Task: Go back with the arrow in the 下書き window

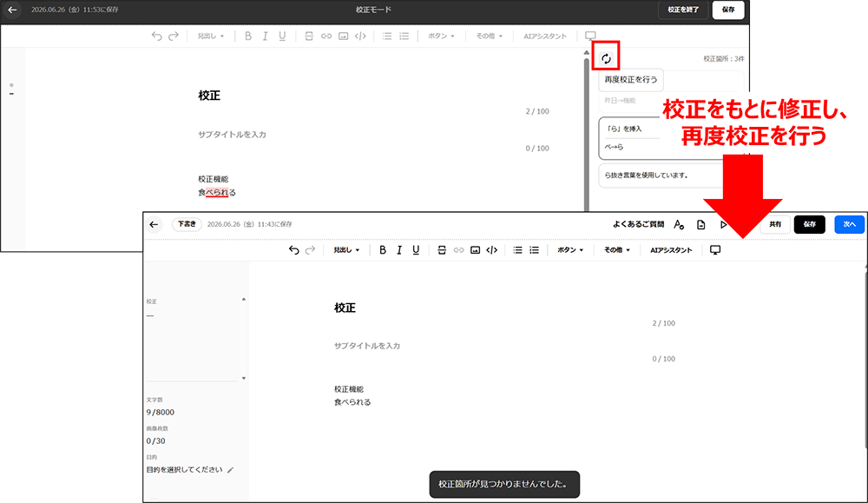Action: 154,224
